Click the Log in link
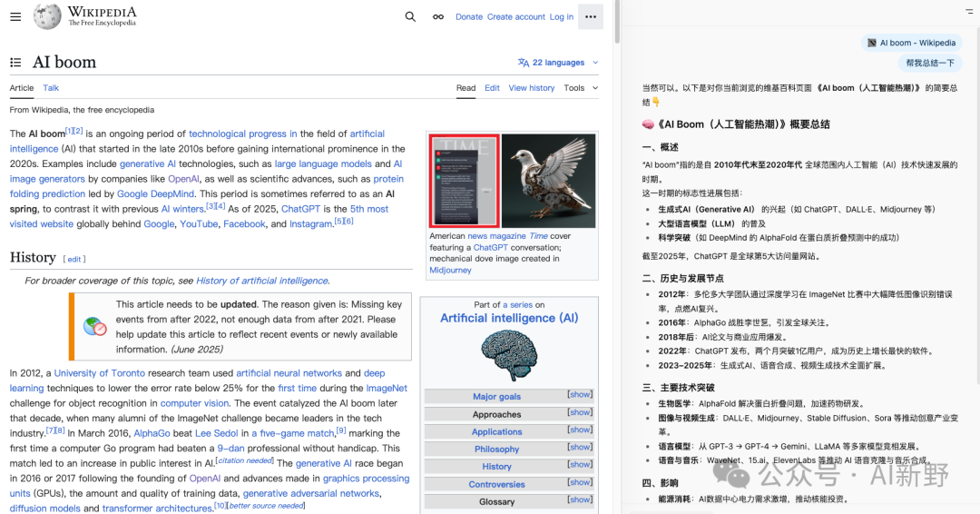The image size is (980, 514). click(562, 17)
